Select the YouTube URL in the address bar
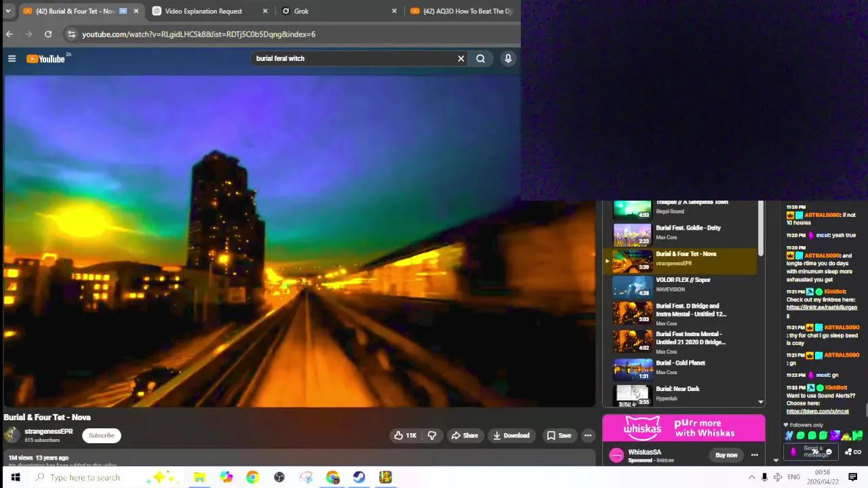868x488 pixels. pos(199,34)
